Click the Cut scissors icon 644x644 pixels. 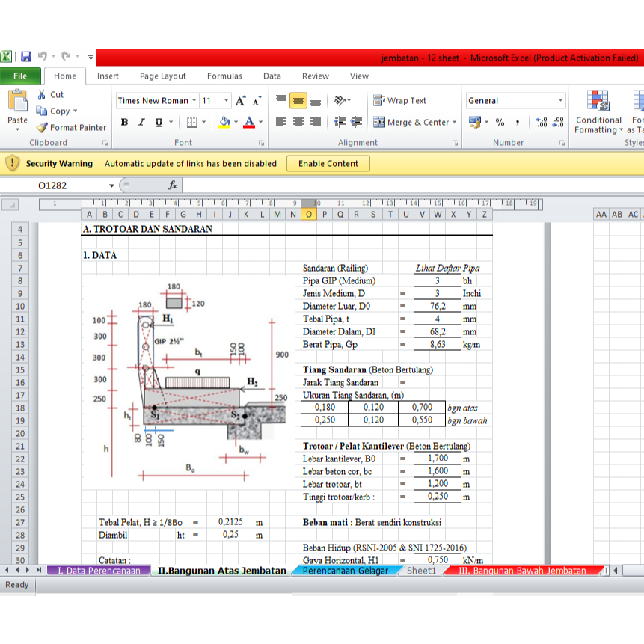43,95
